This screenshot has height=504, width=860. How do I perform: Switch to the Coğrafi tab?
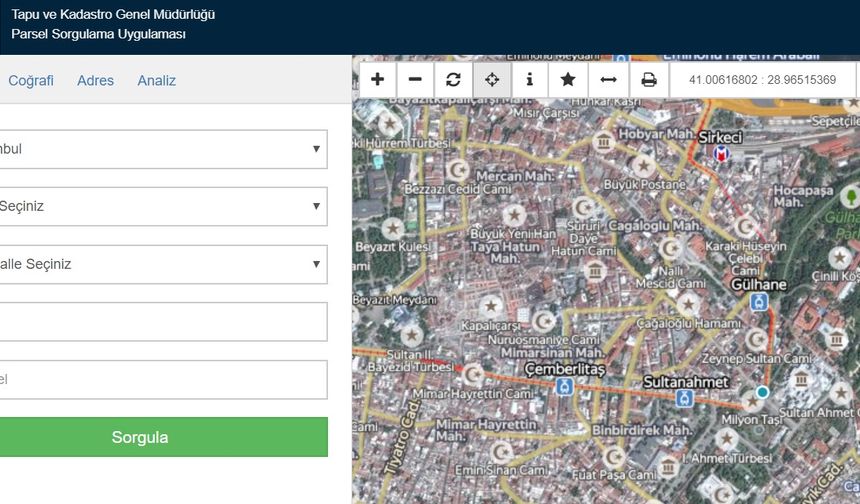click(31, 81)
